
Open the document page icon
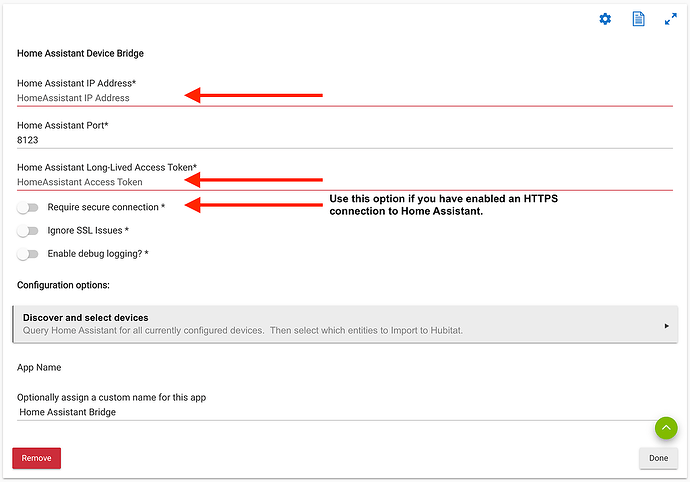pos(638,19)
